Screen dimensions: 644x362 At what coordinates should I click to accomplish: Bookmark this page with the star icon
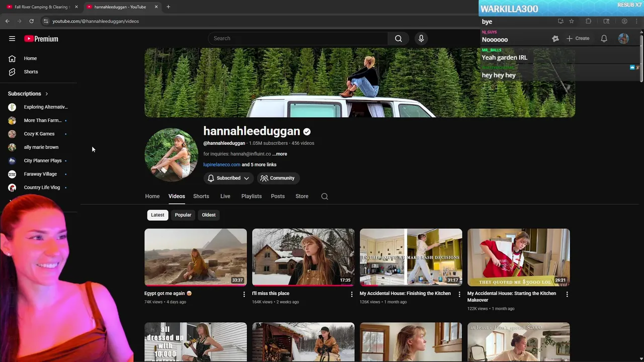pos(572,21)
